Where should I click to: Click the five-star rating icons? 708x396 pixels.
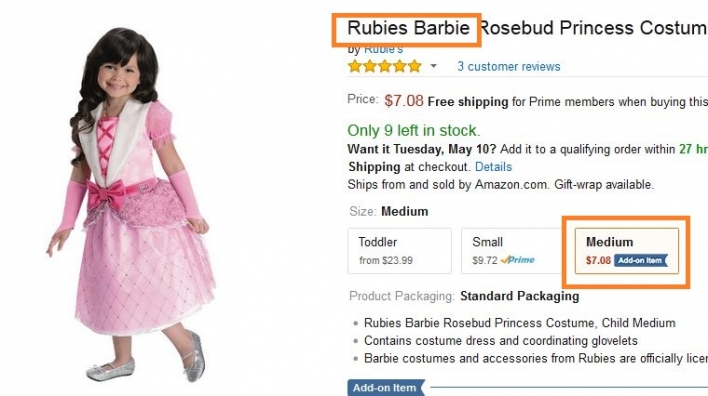pos(385,66)
